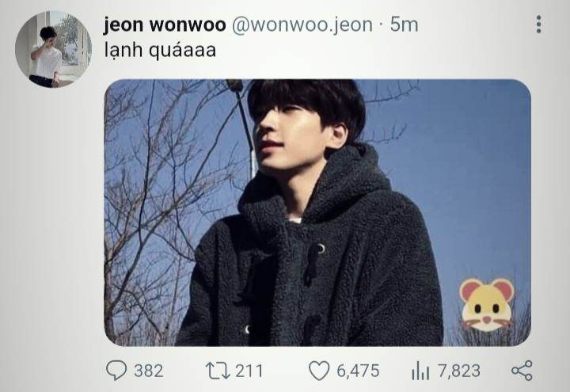Open the view analytics bar chart icon
This screenshot has width=570, height=392.
tap(420, 371)
